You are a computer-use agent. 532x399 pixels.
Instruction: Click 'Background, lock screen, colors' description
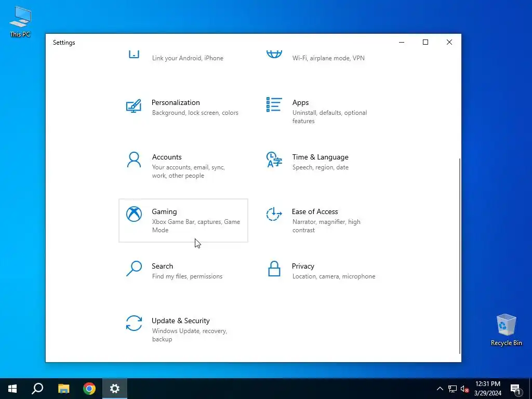tap(195, 113)
